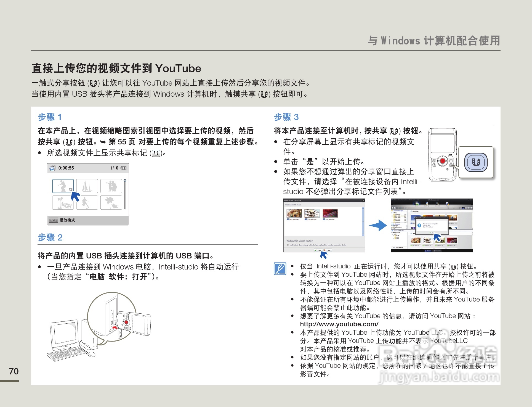Click the camcorder screen scroll slider handle
The width and height of the screenshot is (532, 407).
[x=125, y=181]
